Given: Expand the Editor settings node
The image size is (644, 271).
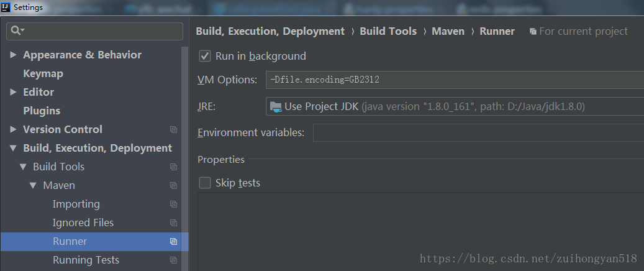Looking at the screenshot, I should (13, 92).
